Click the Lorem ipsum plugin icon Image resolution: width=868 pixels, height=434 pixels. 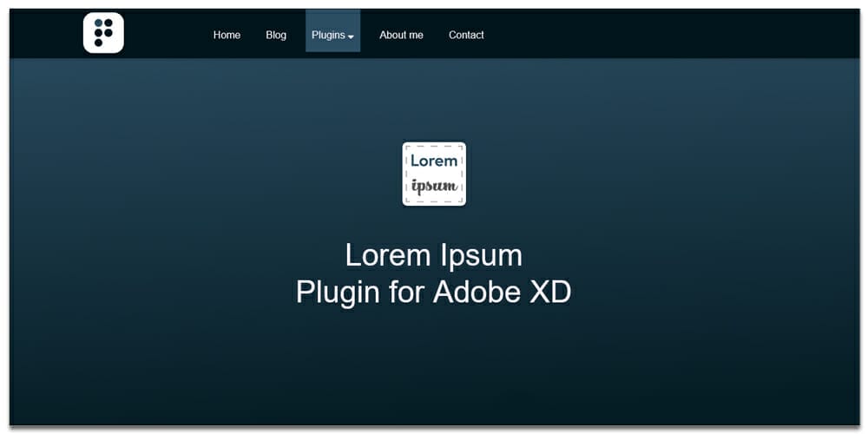click(434, 174)
